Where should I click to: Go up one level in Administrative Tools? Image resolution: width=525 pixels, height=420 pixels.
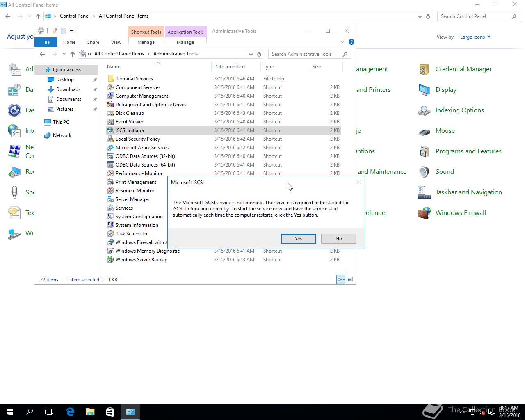coord(73,54)
